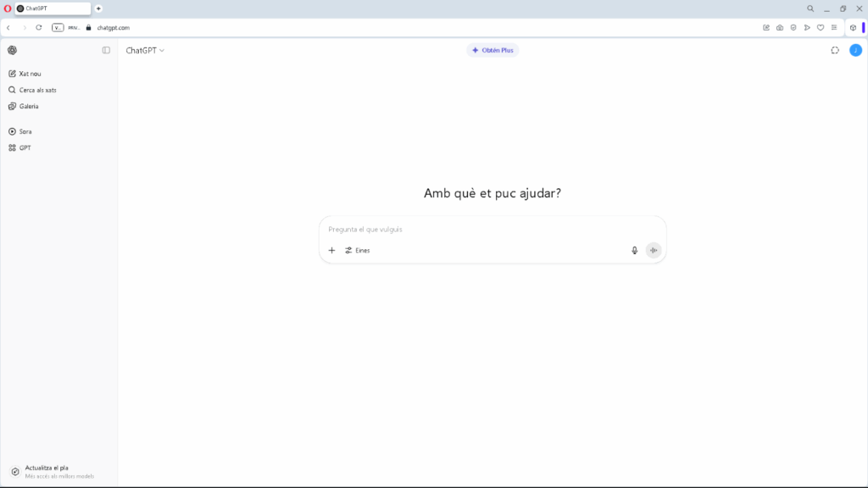This screenshot has width=868, height=488.
Task: Open Cerca als xats search
Action: [x=58, y=90]
